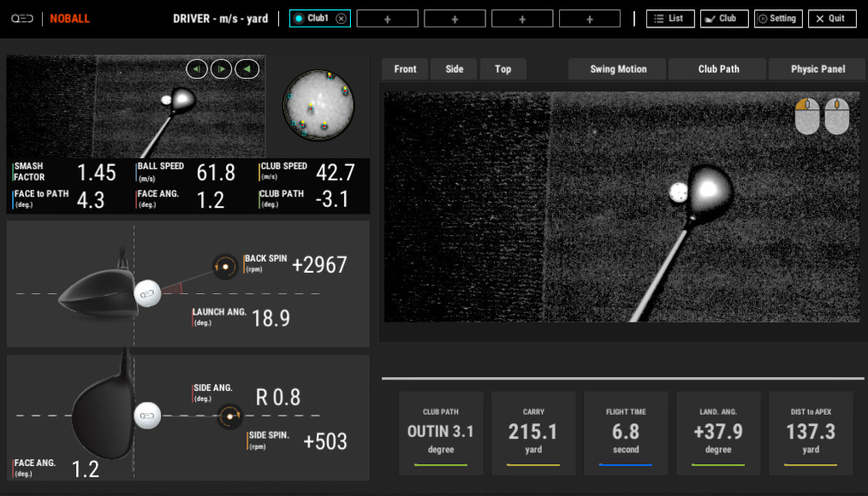The width and height of the screenshot is (868, 496).
Task: Open the Physic Panel tab
Action: 817,69
